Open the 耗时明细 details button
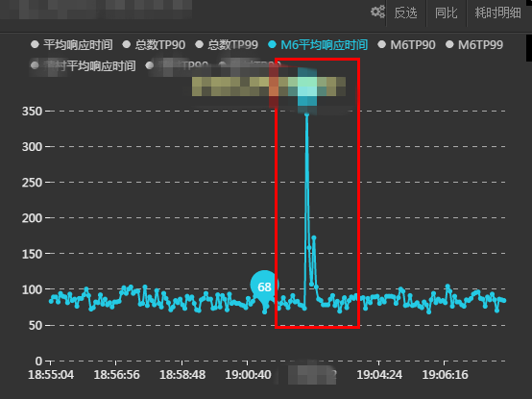 coord(497,12)
